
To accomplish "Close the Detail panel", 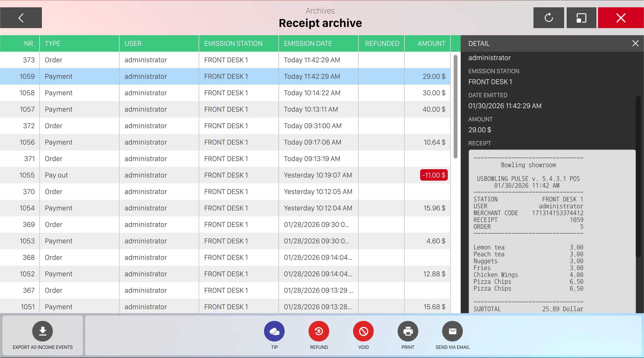I will [x=635, y=43].
